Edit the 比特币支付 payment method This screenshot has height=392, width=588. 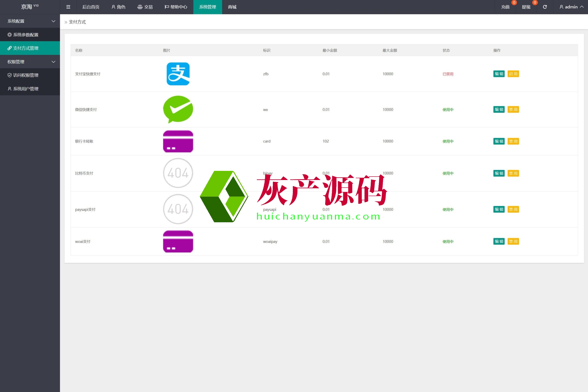[499, 173]
